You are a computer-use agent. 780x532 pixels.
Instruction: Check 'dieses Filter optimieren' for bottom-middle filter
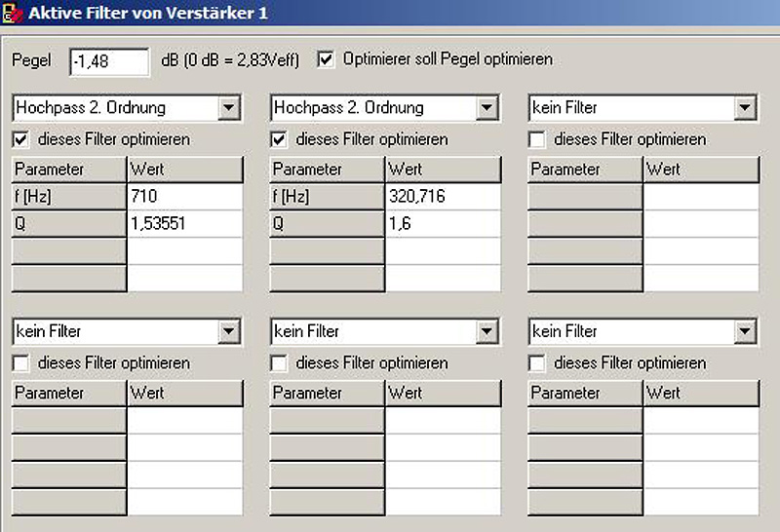click(279, 363)
